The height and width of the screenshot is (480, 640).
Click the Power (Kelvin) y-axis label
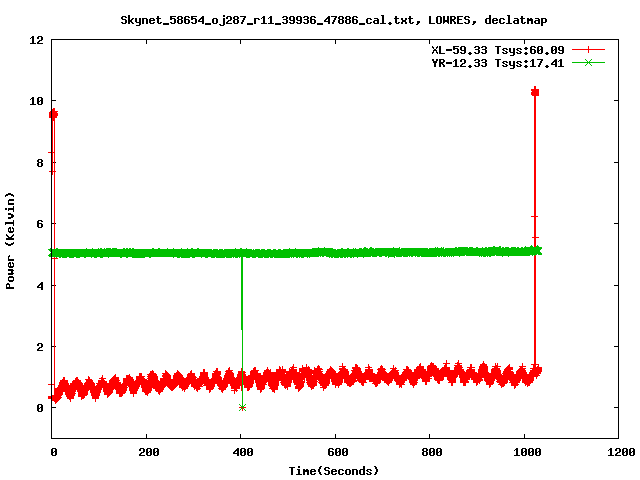coord(10,241)
